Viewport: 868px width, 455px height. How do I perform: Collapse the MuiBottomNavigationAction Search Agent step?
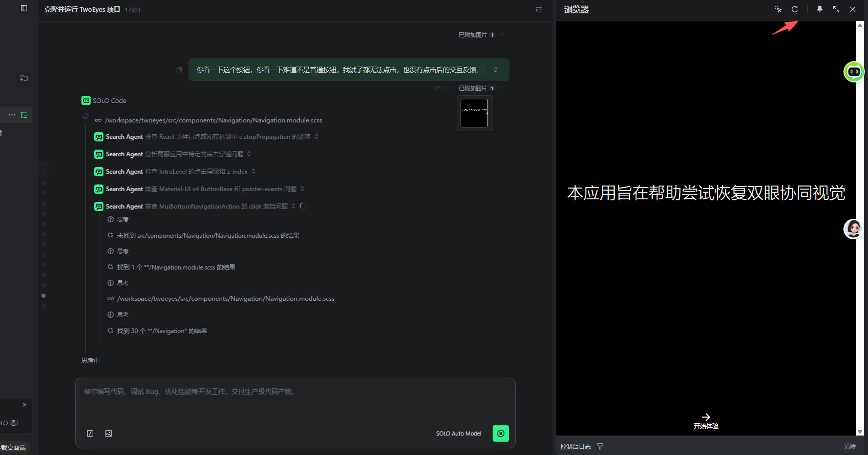pyautogui.click(x=293, y=206)
